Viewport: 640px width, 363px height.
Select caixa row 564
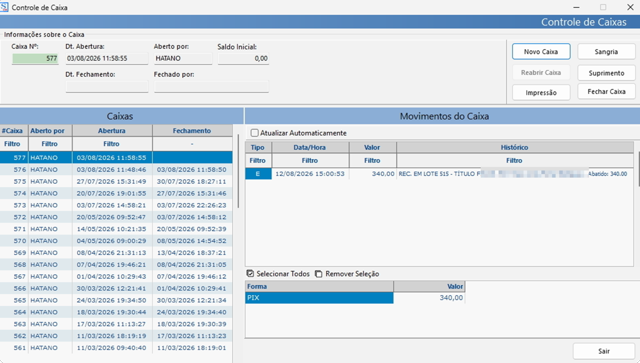pos(116,312)
